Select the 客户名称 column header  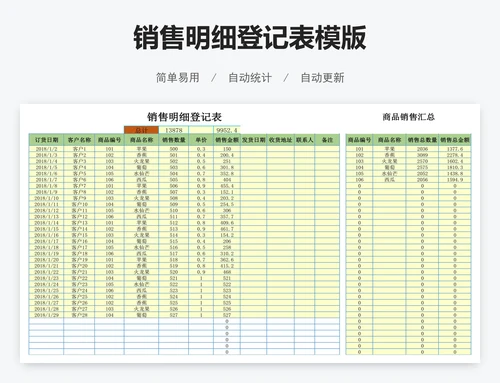pos(79,140)
